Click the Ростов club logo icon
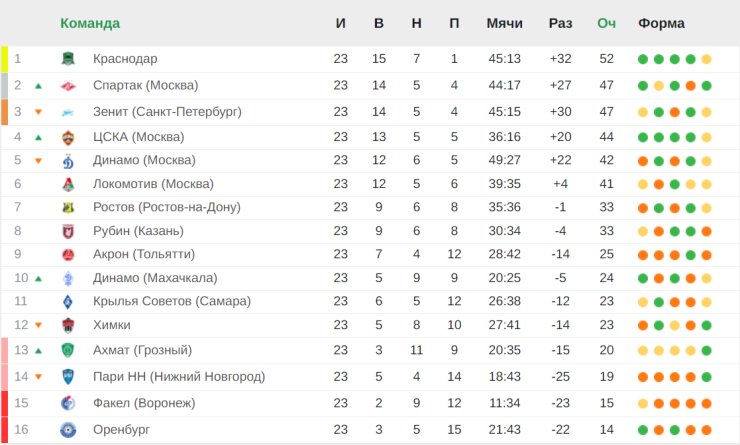Screen dimensions: 740x445 (68, 207)
